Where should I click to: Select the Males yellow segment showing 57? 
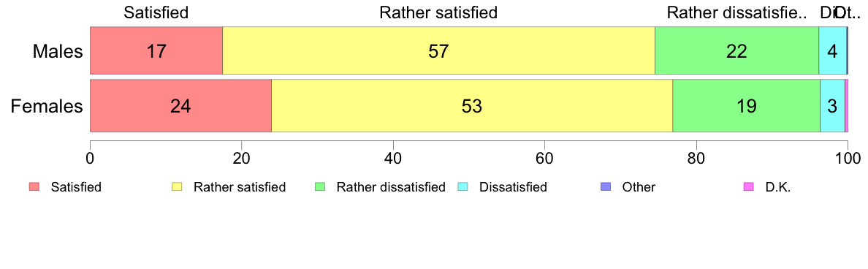(438, 50)
